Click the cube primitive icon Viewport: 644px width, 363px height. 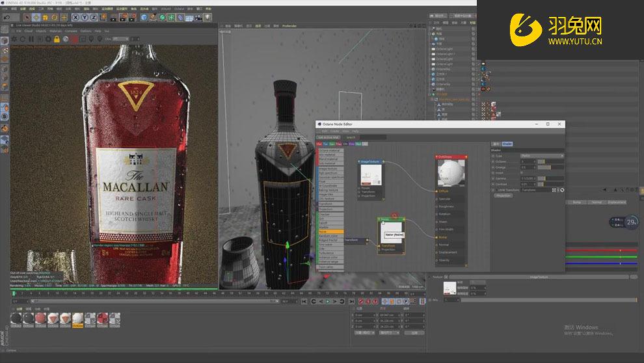pos(144,18)
